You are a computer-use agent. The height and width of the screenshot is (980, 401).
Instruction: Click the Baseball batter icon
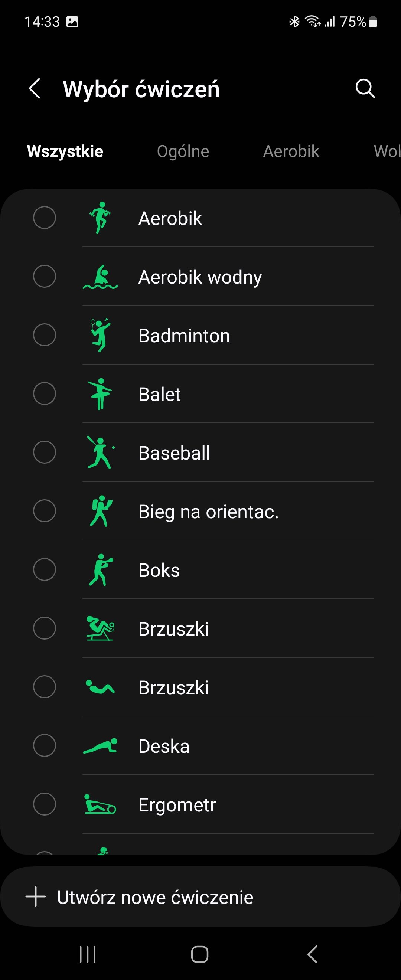click(101, 453)
